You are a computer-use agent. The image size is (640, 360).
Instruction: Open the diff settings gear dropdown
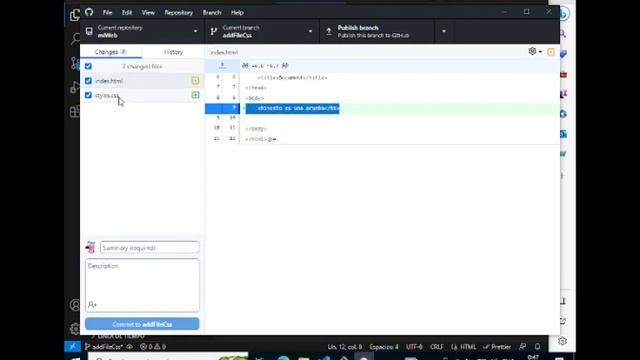(x=535, y=51)
